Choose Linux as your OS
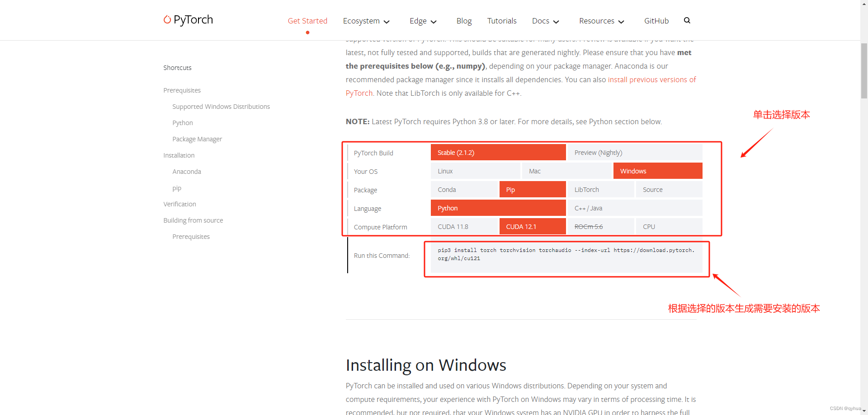 coord(475,171)
